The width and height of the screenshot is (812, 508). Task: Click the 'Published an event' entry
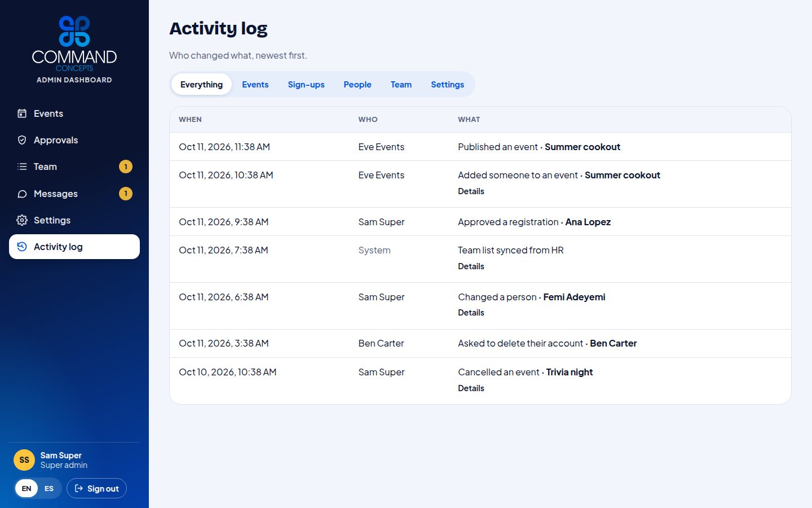coord(480,147)
